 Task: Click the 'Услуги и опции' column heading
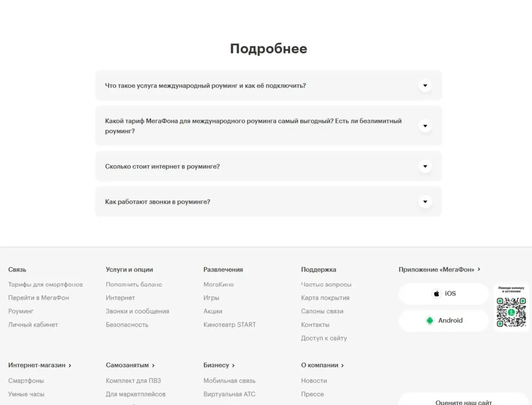(129, 269)
